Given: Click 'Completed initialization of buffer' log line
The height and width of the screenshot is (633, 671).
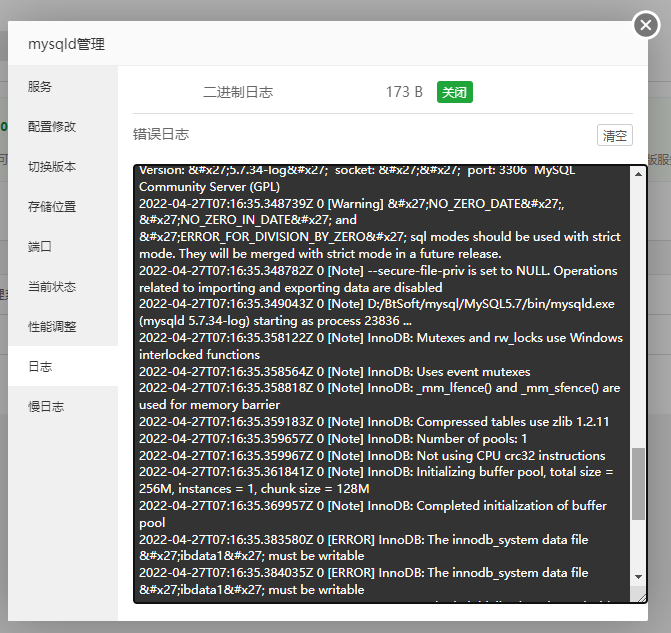Looking at the screenshot, I should tap(373, 514).
